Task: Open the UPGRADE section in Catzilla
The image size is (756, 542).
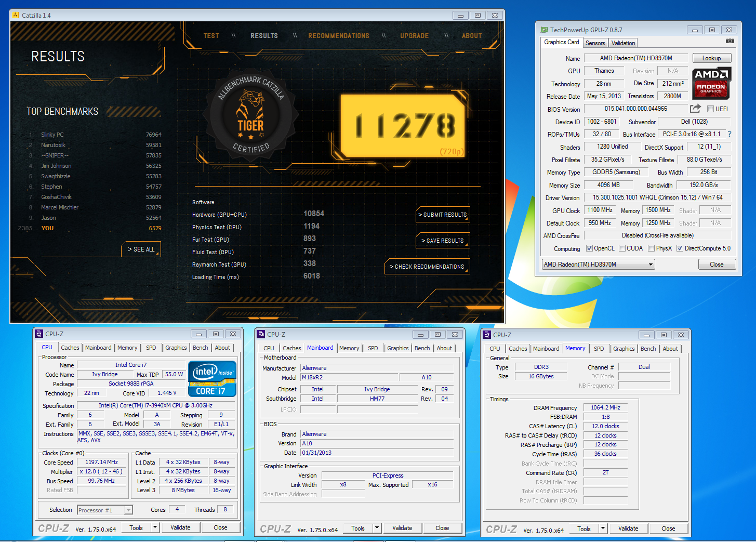Action: (x=415, y=36)
